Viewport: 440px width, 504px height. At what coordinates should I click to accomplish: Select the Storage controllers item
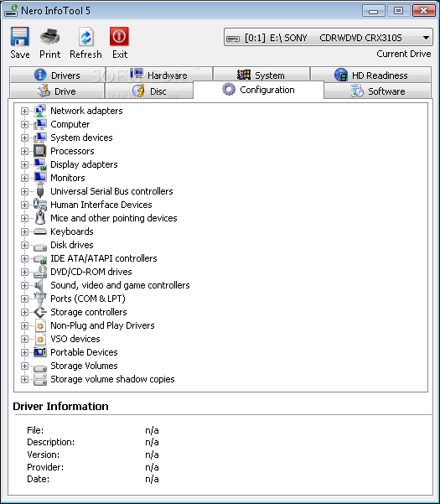coord(89,313)
